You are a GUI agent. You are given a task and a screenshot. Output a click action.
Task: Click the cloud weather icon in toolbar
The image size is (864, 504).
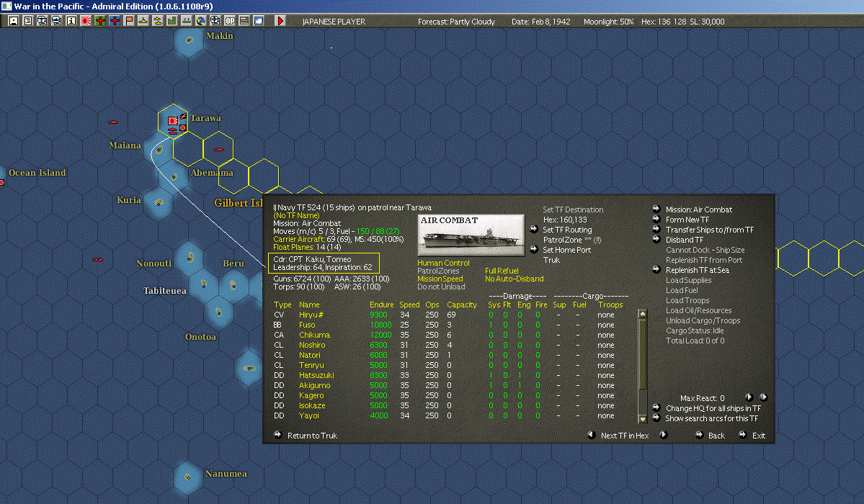pos(258,21)
